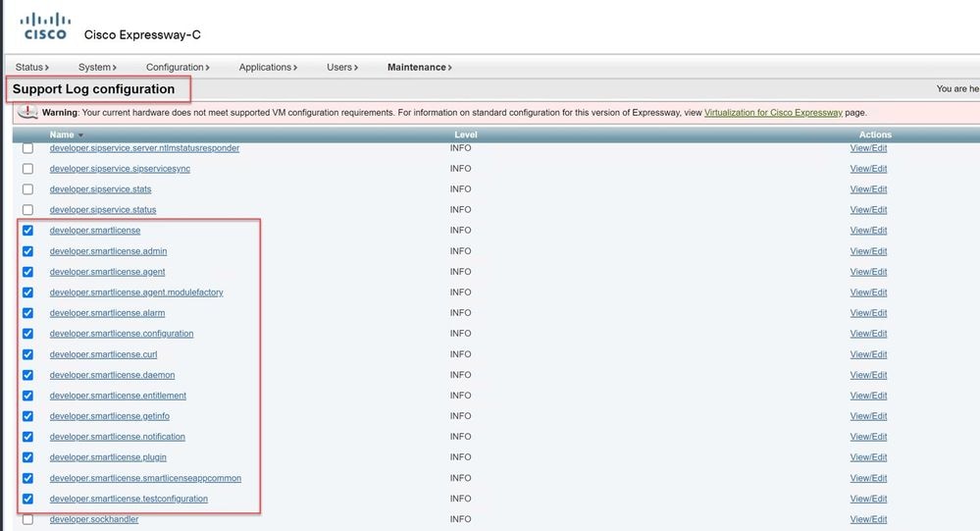Click the warning alert icon
980x531 pixels.
(27, 112)
